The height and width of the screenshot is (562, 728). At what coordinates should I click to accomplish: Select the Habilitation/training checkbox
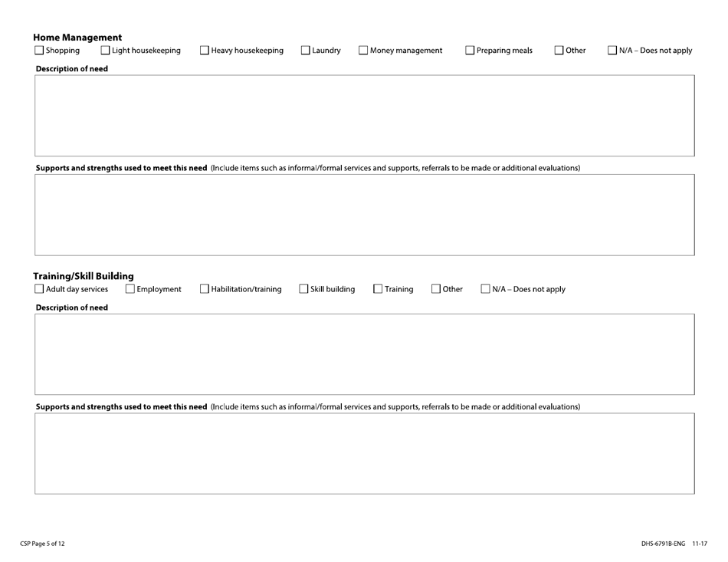click(205, 289)
